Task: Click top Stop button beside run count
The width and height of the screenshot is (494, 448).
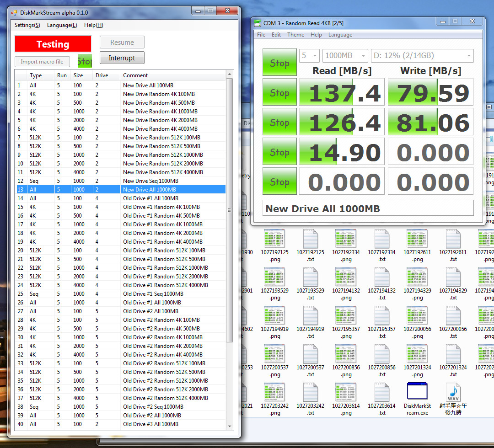Action: coord(279,62)
